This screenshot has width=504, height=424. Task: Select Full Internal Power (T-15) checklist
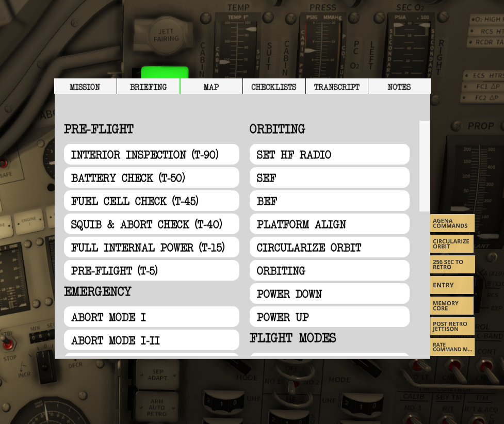tap(151, 248)
